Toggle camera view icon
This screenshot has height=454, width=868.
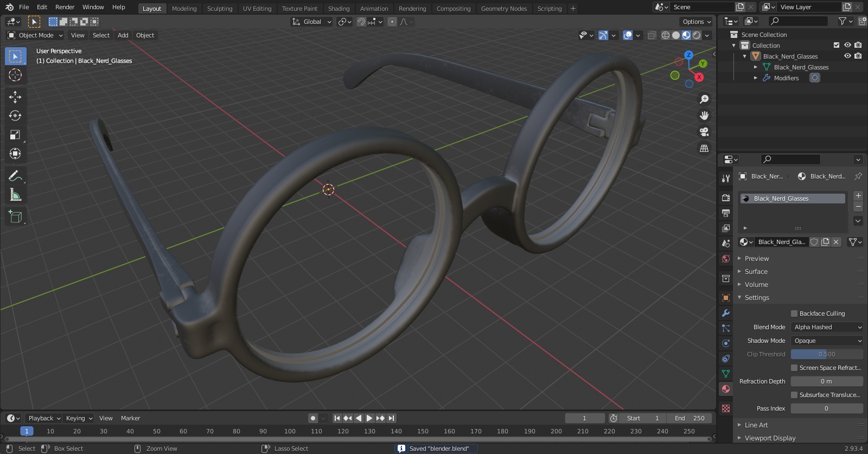(704, 132)
